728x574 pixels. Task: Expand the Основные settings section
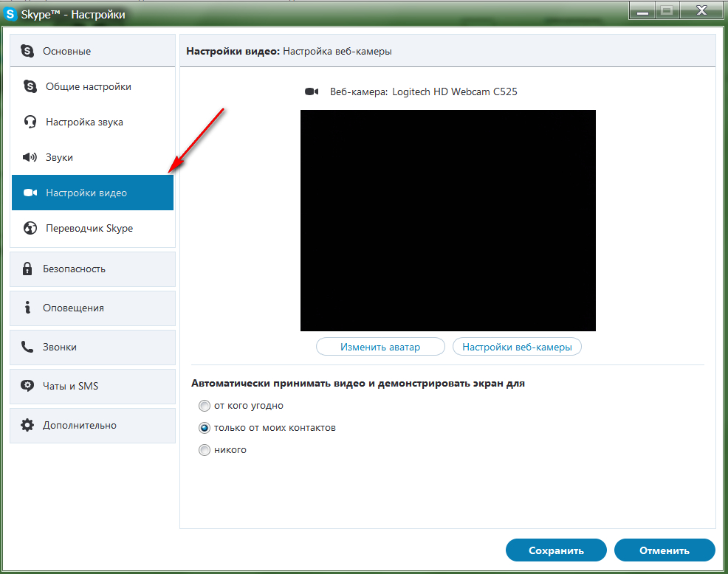pyautogui.click(x=92, y=51)
